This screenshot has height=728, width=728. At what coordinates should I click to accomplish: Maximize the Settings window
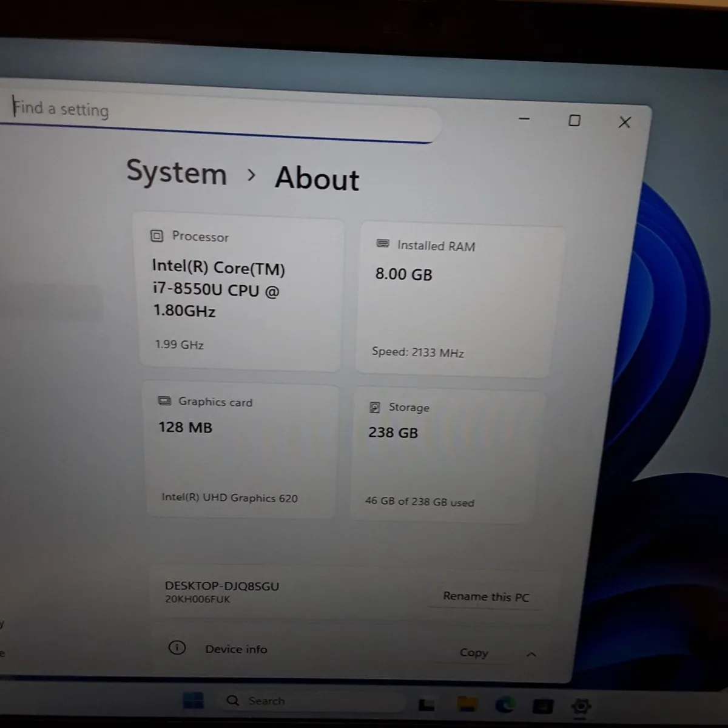pyautogui.click(x=574, y=120)
